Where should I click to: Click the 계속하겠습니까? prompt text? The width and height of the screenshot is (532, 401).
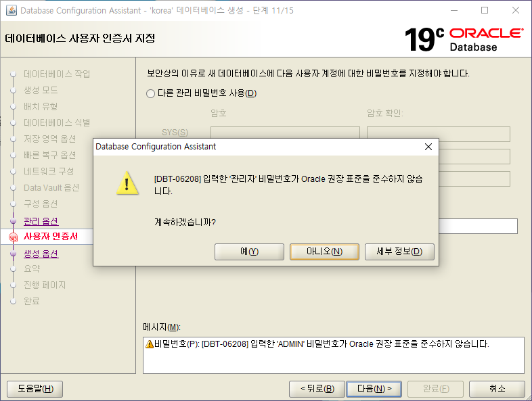click(185, 222)
